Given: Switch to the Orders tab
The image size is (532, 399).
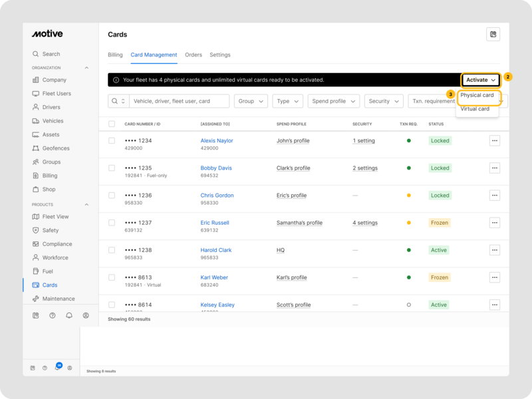Looking at the screenshot, I should click(194, 55).
